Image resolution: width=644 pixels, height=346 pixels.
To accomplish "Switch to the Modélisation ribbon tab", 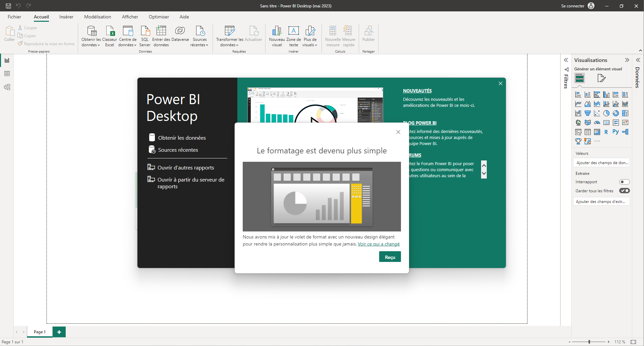I will coord(98,17).
